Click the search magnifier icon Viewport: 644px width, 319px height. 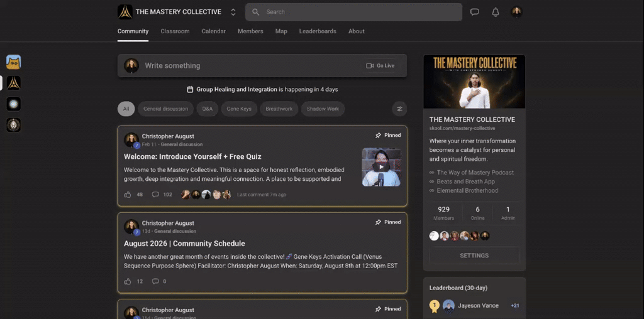point(255,12)
